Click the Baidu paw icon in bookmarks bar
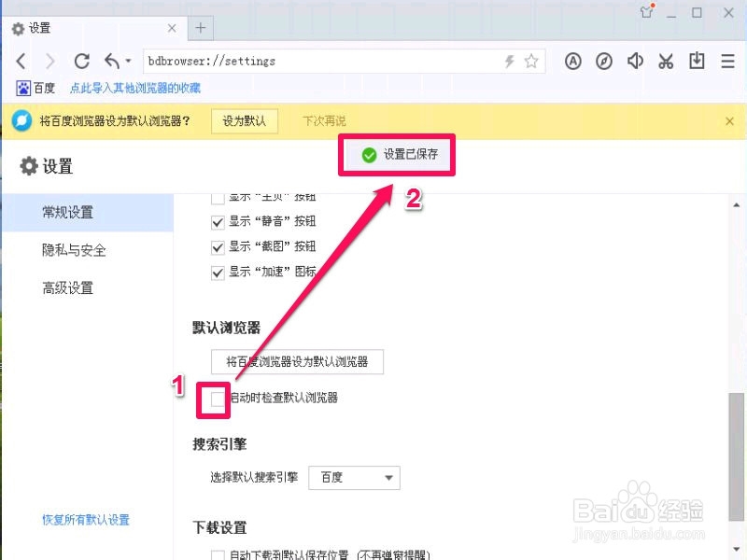 pos(21,88)
